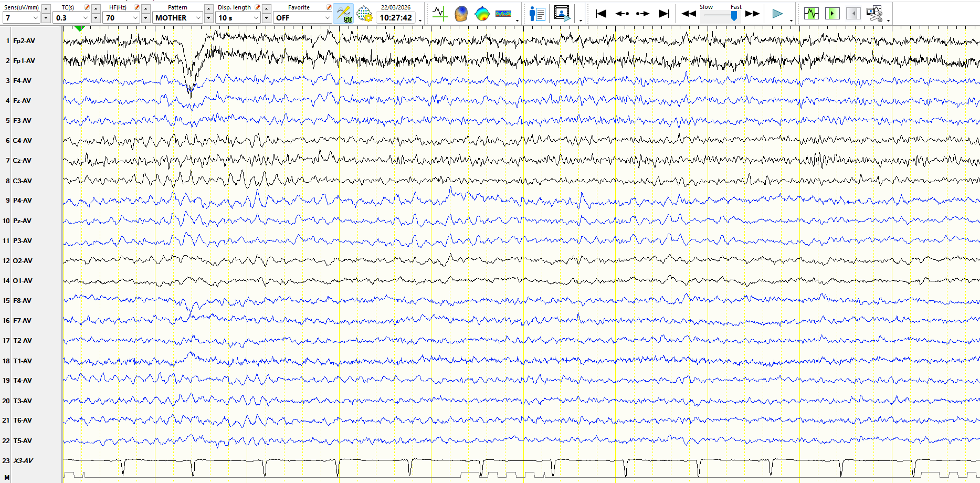
Task: Select the T6-AV channel label
Action: pyautogui.click(x=23, y=421)
